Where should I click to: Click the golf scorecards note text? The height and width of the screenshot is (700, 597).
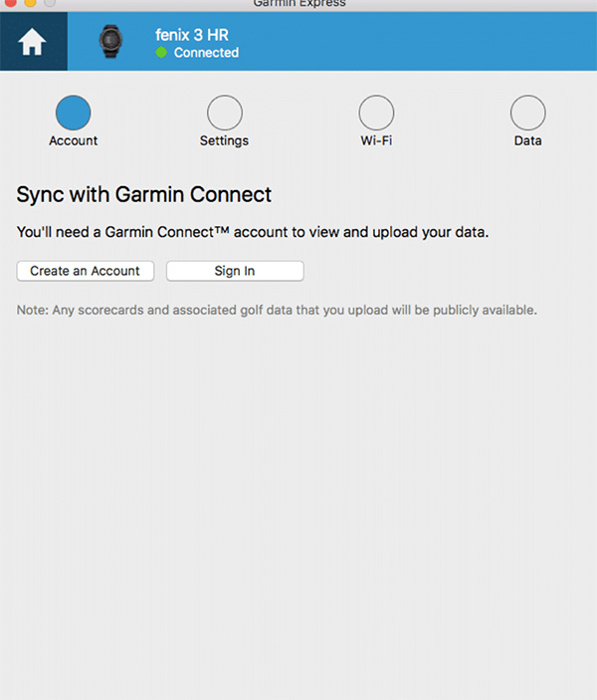tap(277, 311)
